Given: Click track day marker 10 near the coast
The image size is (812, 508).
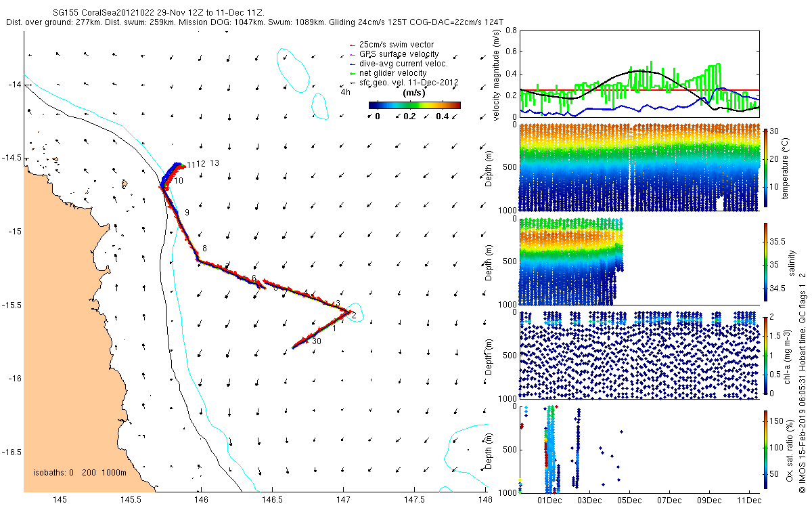Looking at the screenshot, I should 179,181.
